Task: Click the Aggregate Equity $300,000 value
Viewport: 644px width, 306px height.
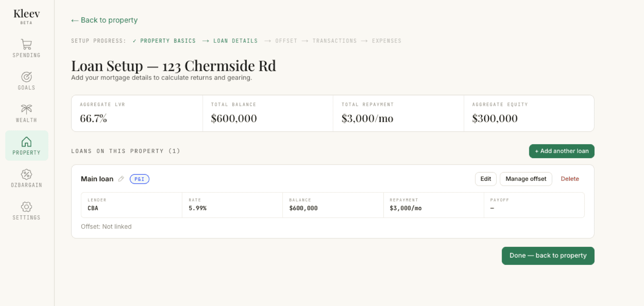Action: tap(495, 118)
